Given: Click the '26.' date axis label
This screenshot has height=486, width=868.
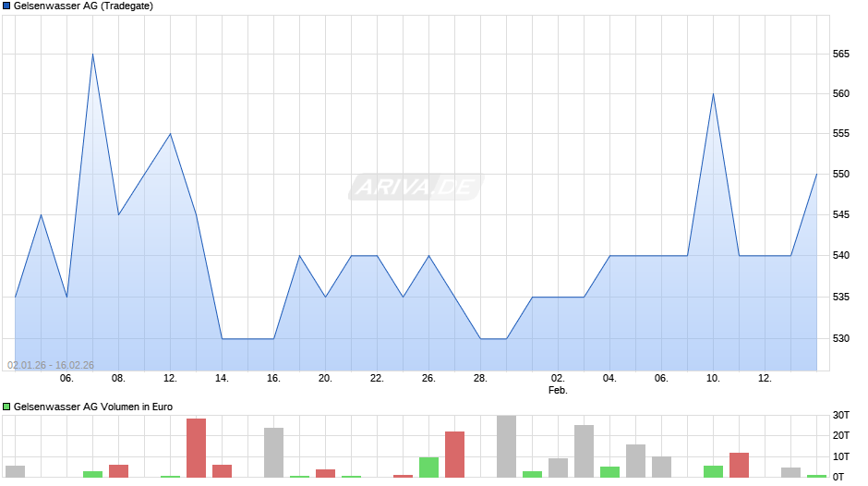Looking at the screenshot, I should [x=428, y=379].
